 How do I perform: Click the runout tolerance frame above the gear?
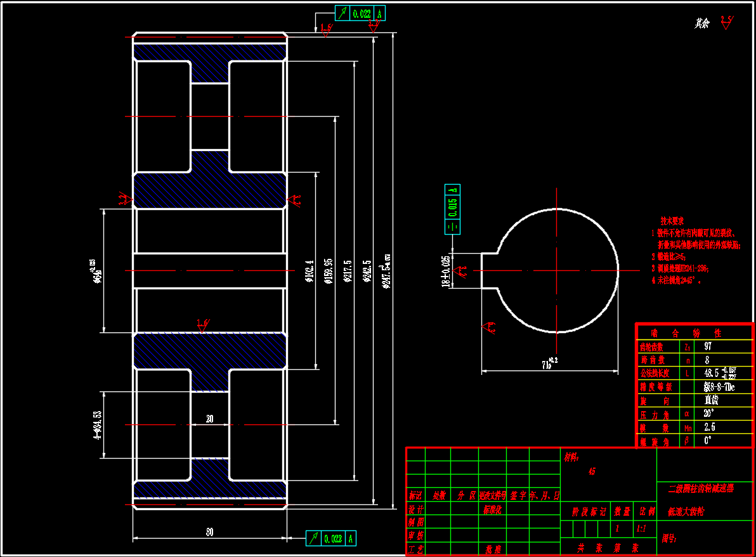pos(360,13)
